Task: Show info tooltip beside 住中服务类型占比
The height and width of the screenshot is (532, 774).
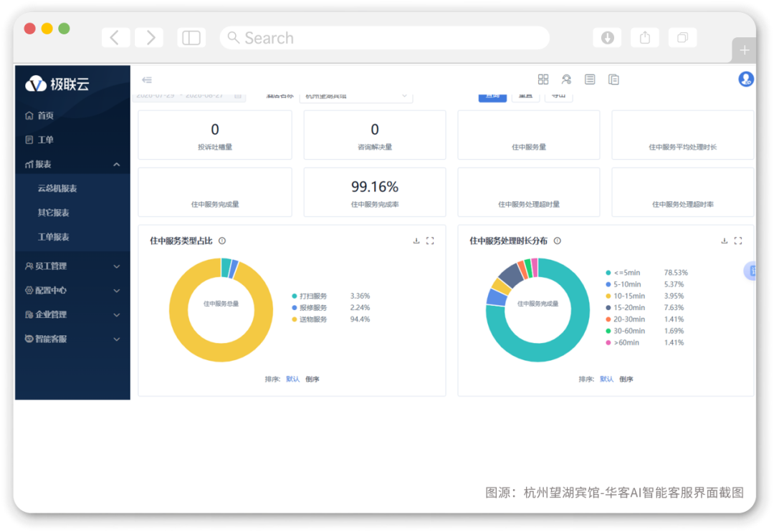Action: [222, 241]
